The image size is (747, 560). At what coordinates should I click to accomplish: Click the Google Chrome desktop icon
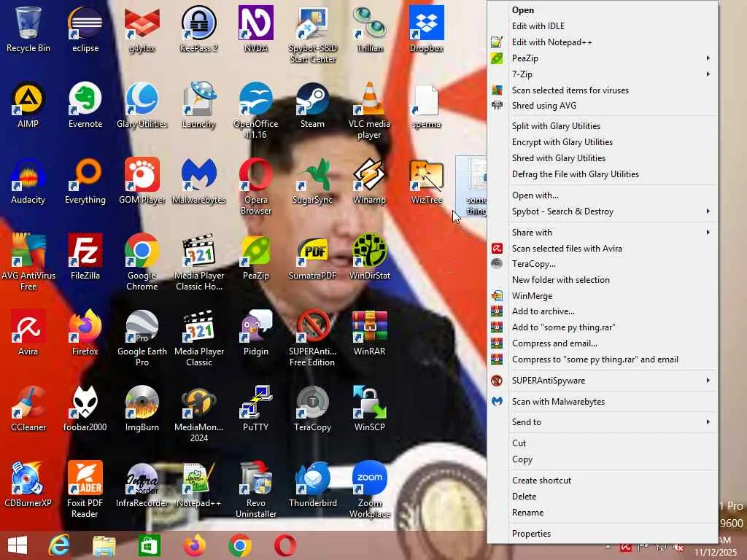[142, 262]
